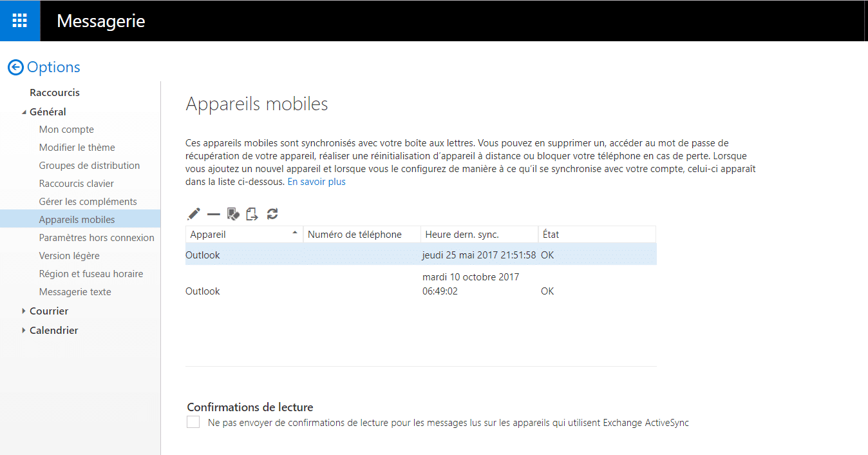
Task: Select Outlook row synced 10 octobre 2017
Action: pos(421,284)
